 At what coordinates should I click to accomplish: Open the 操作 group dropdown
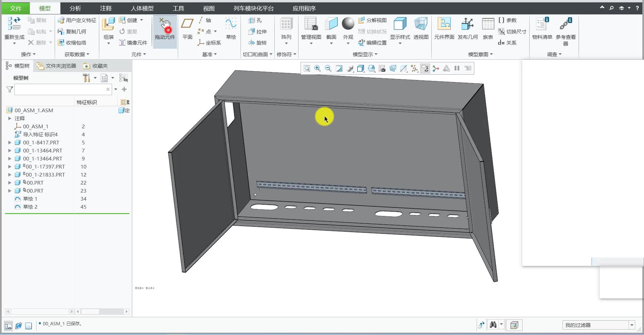28,54
